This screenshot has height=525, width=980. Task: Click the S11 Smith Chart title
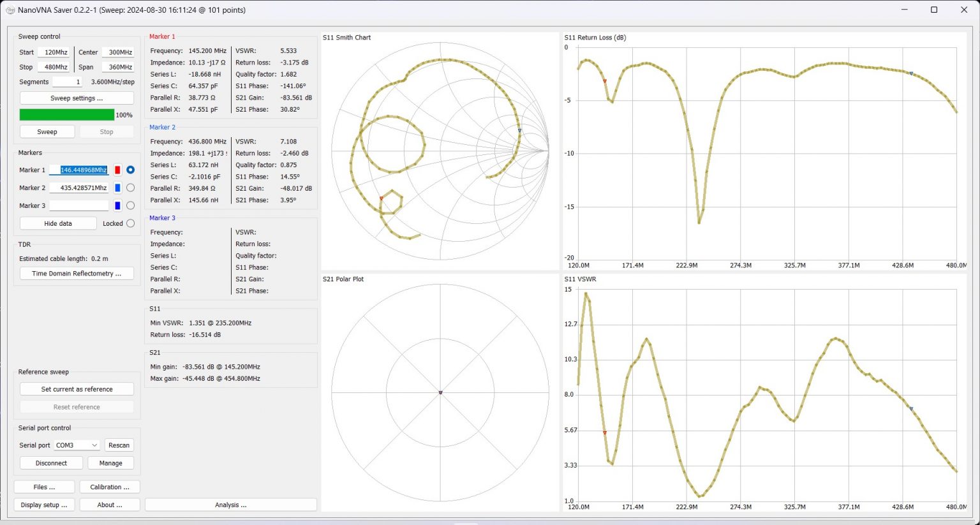(346, 38)
